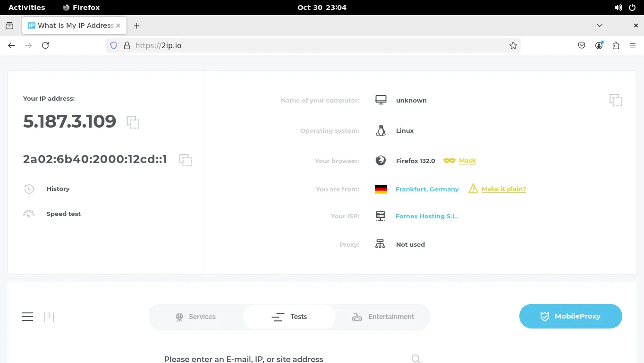Open the Firefox application menu
Screen dimensions: 644x363
[633, 45]
